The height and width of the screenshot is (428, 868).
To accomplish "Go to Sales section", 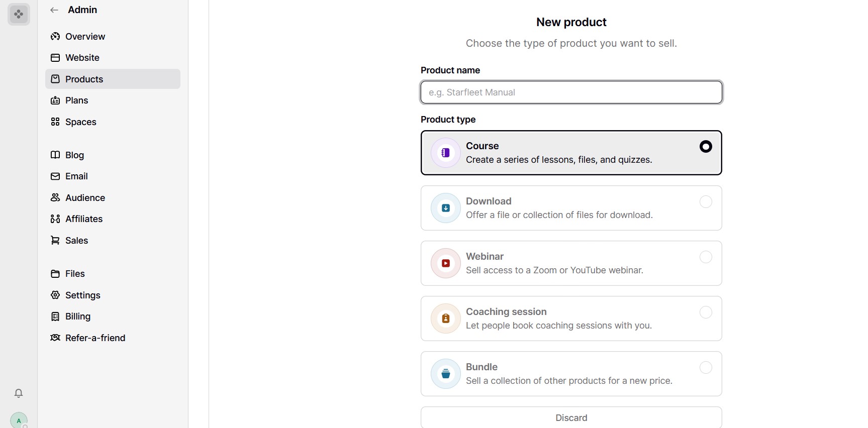I will point(113,241).
